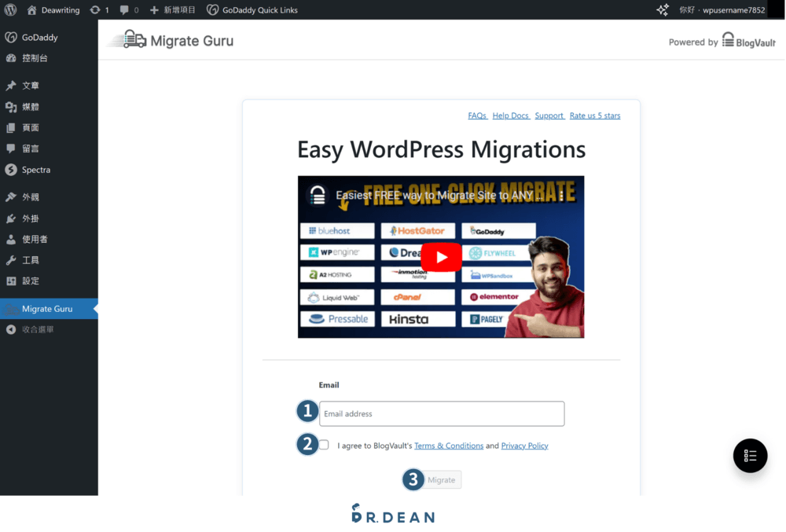Click the 頁面 pages icon
Viewport: 786px width, 532px height.
11,128
